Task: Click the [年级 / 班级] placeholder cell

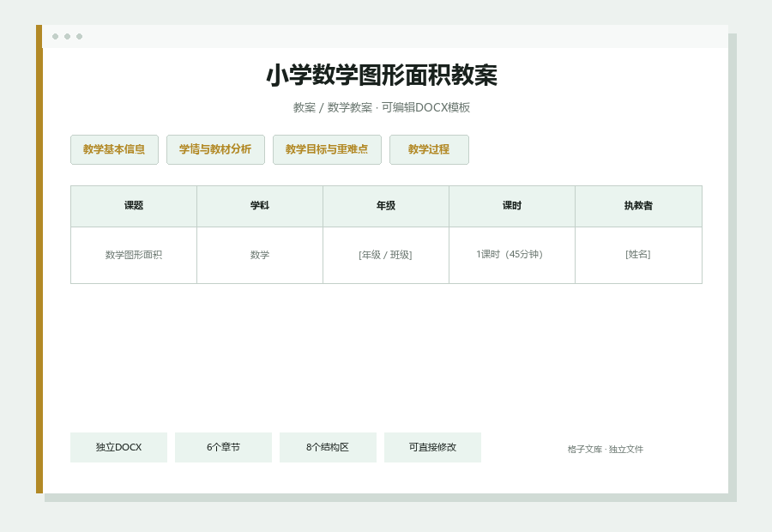Action: 386,255
